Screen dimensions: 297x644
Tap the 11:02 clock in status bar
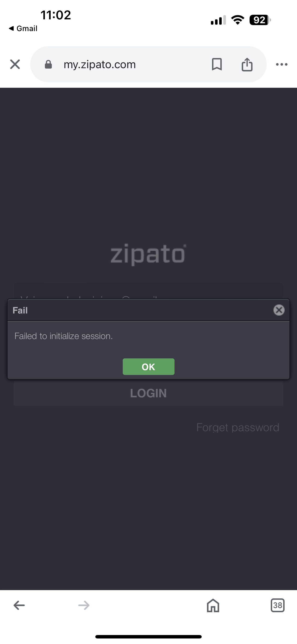pyautogui.click(x=56, y=15)
